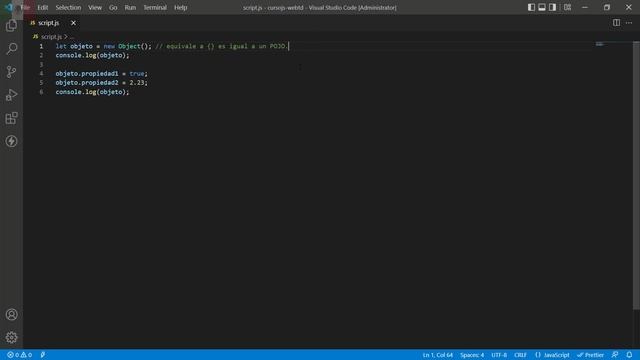This screenshot has width=640, height=360.
Task: Change line endings via CRLF
Action: (x=520, y=355)
